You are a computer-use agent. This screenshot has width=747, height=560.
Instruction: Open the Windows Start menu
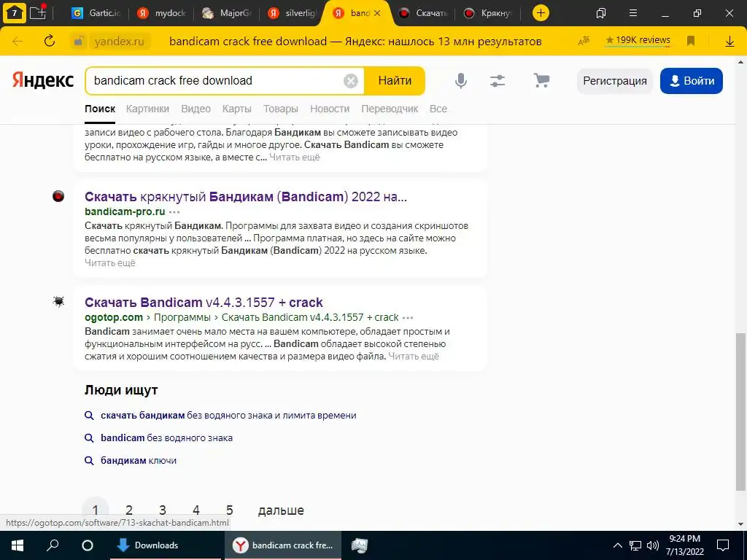pyautogui.click(x=18, y=545)
